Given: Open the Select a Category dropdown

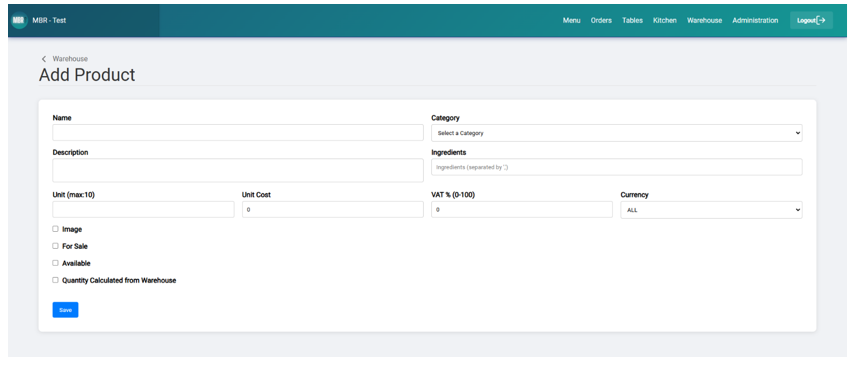Looking at the screenshot, I should click(617, 133).
